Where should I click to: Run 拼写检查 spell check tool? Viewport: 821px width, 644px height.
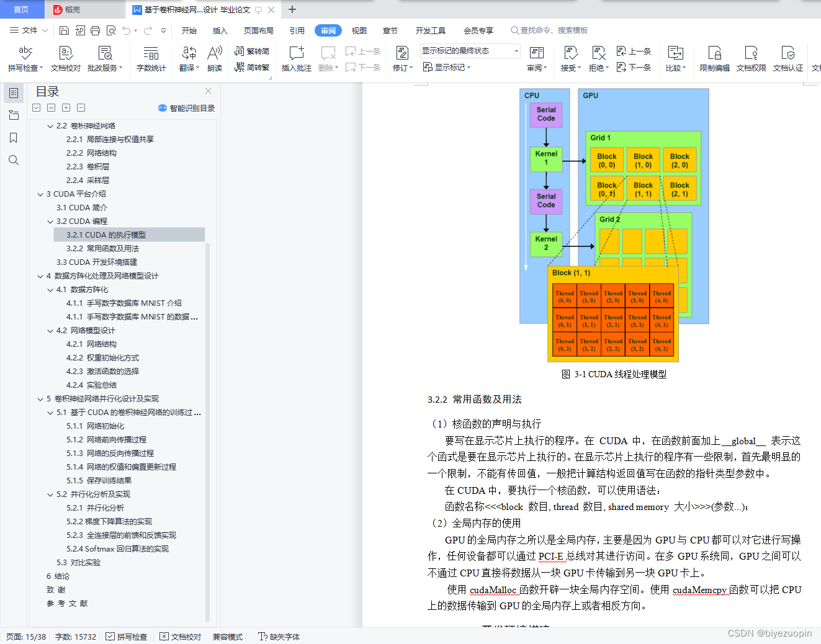(25, 59)
